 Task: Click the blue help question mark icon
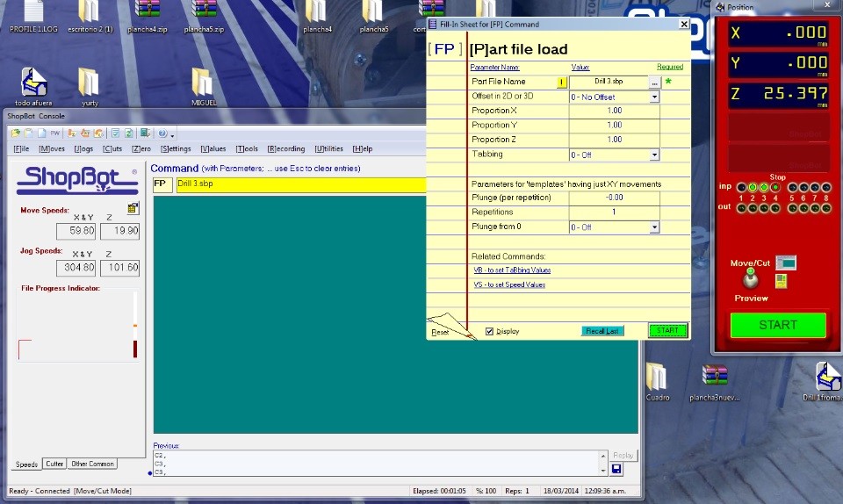coord(162,133)
